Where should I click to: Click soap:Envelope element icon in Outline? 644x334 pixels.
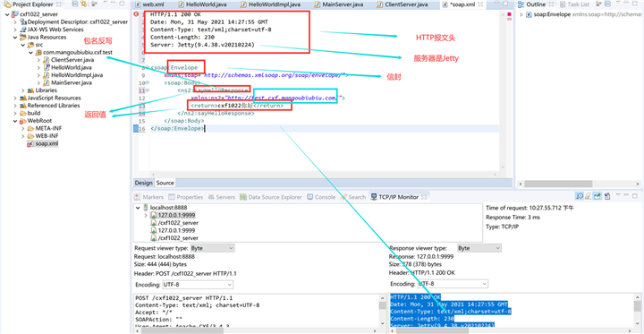tap(530, 14)
